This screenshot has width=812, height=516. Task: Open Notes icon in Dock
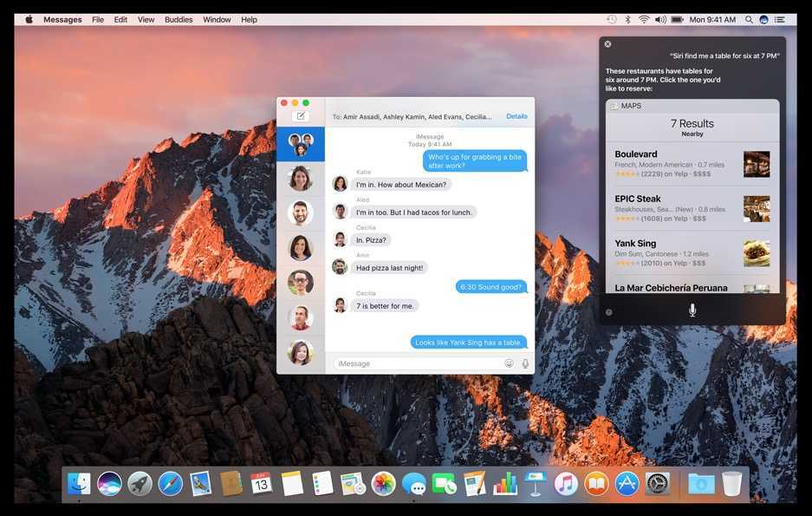click(x=292, y=484)
